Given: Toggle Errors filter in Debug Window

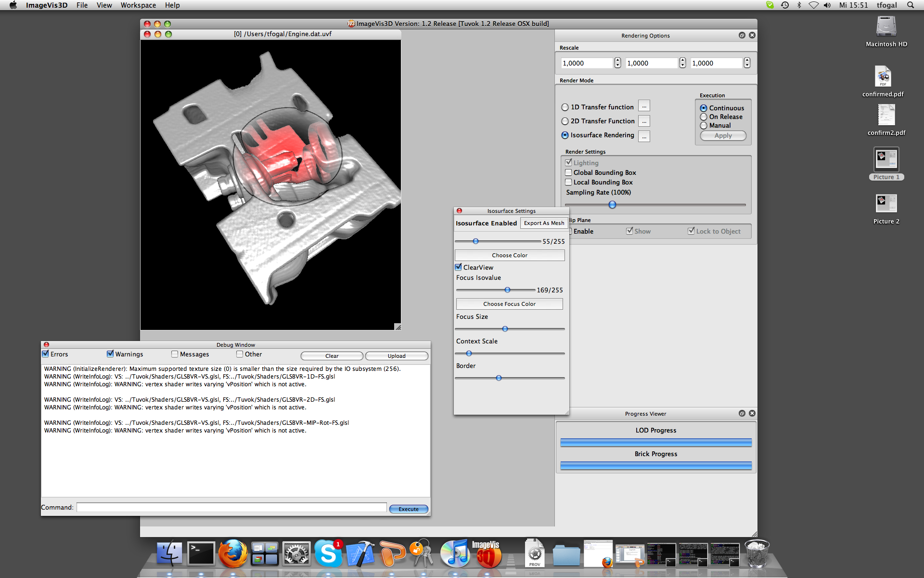Looking at the screenshot, I should point(46,354).
